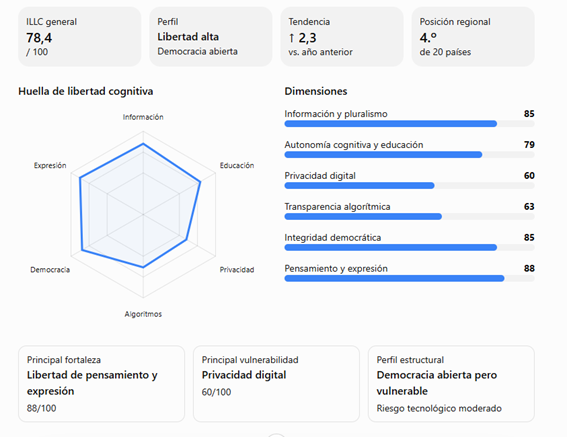567x437 pixels.
Task: Click the Algoritmos label under radar chart
Action: click(143, 314)
